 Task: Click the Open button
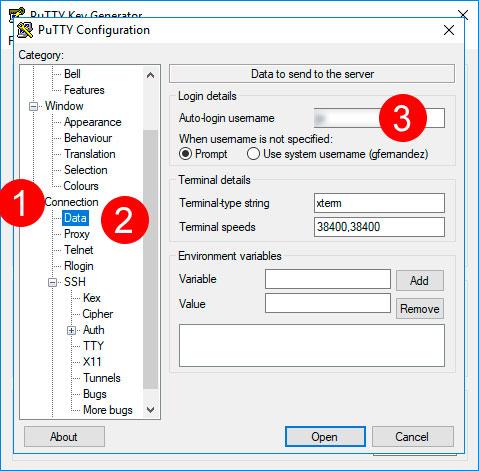325,436
